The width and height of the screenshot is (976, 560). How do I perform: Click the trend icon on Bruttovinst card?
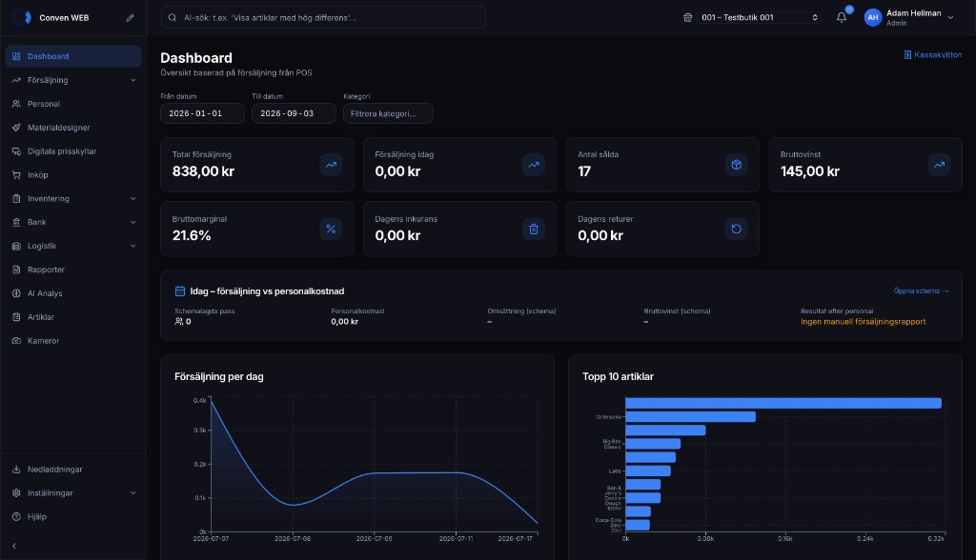coord(939,165)
